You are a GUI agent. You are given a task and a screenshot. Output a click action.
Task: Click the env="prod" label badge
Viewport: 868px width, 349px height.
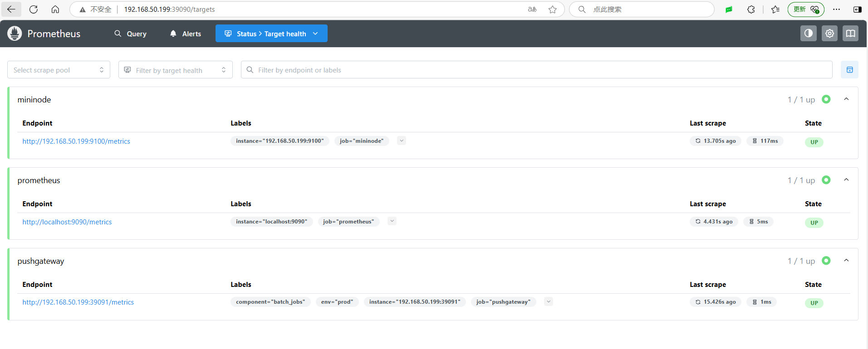click(x=337, y=302)
